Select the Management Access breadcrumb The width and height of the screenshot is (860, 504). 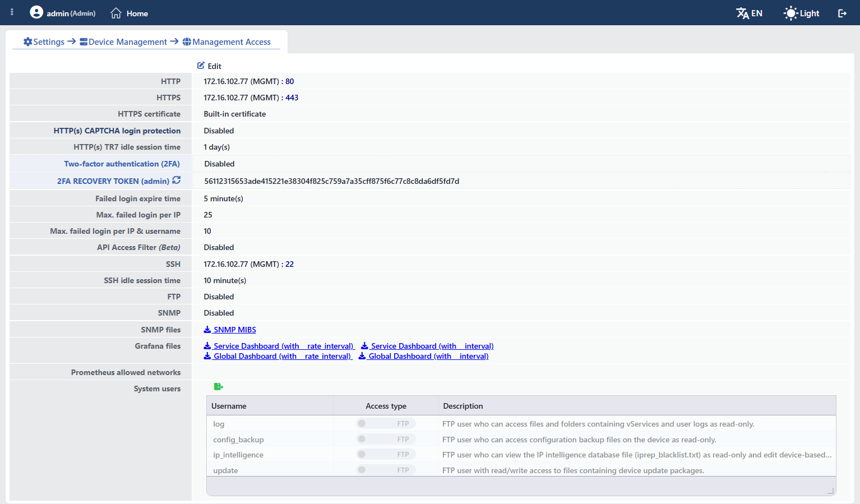(x=226, y=41)
